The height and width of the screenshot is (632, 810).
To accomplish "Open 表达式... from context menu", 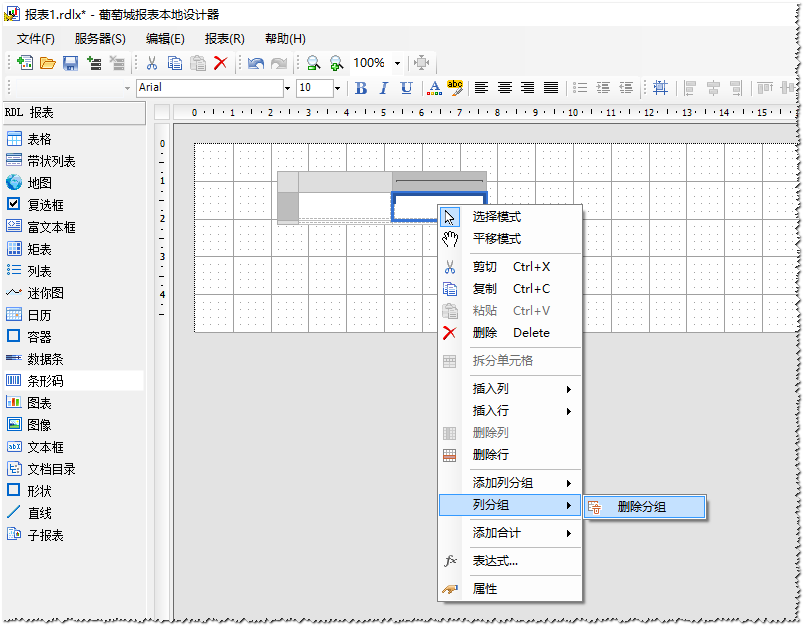I will pyautogui.click(x=510, y=561).
